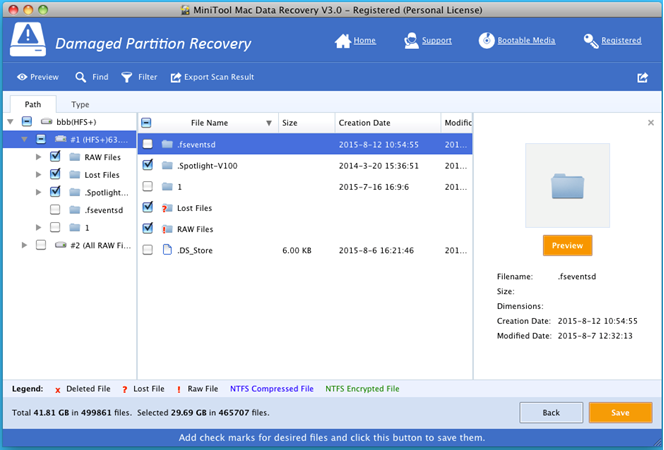Viewport: 664px width, 450px height.
Task: Click the Preview eye icon in toolbar
Action: (22, 77)
